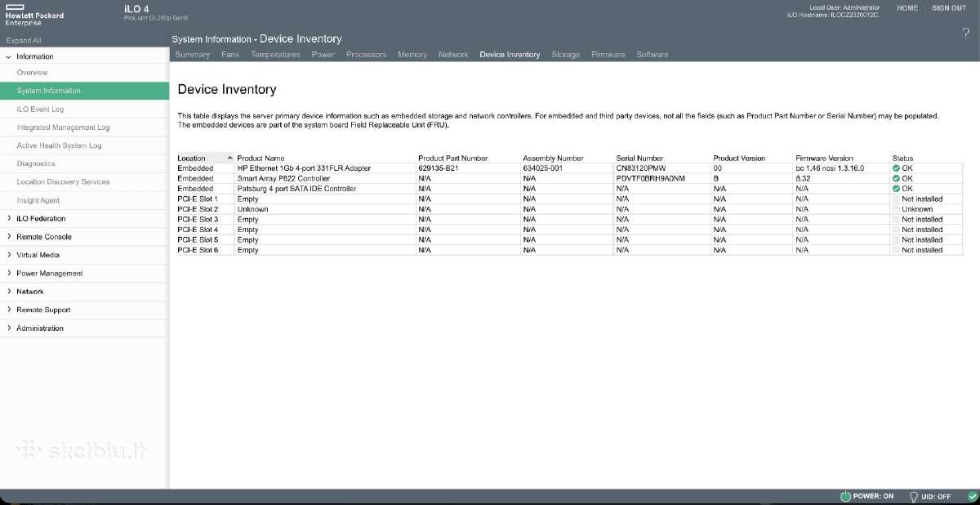Open the help question mark icon
Screen dimensions: 980x505
click(x=966, y=34)
